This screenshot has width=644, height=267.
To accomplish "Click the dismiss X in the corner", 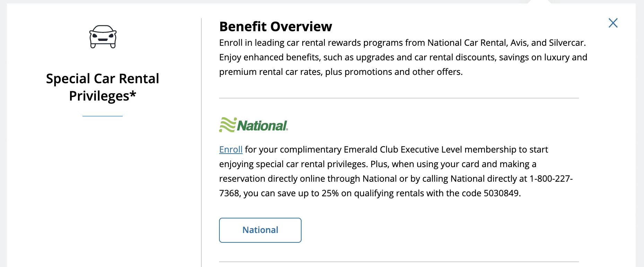I will tap(613, 23).
